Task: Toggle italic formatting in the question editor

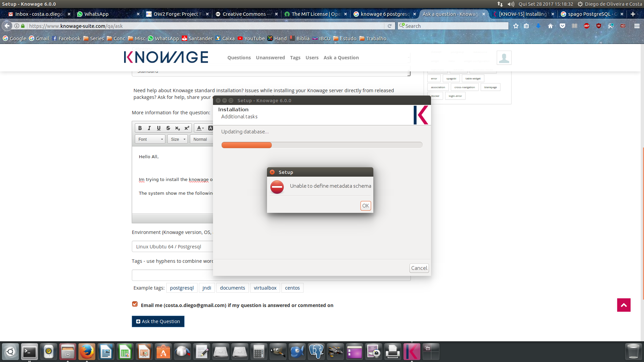Action: tap(149, 128)
